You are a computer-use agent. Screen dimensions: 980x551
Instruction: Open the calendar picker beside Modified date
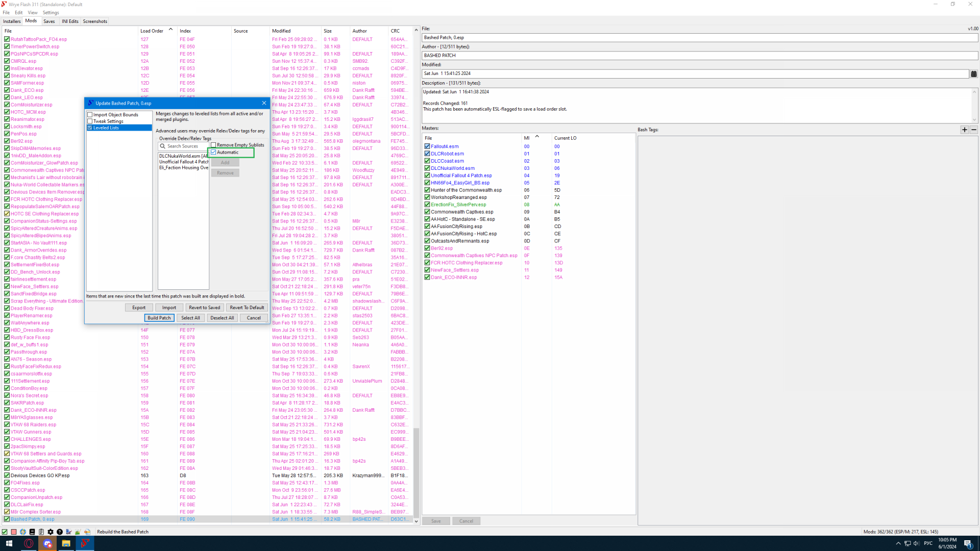973,74
